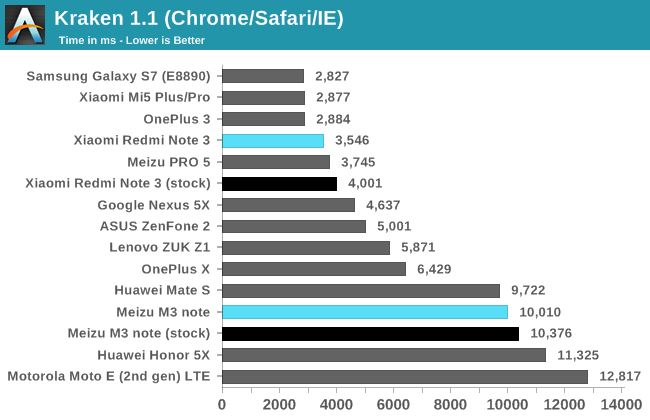This screenshot has width=650, height=420.
Task: Click the Xiaomi Redmi Note 3 (stock) label
Action: coord(118,183)
